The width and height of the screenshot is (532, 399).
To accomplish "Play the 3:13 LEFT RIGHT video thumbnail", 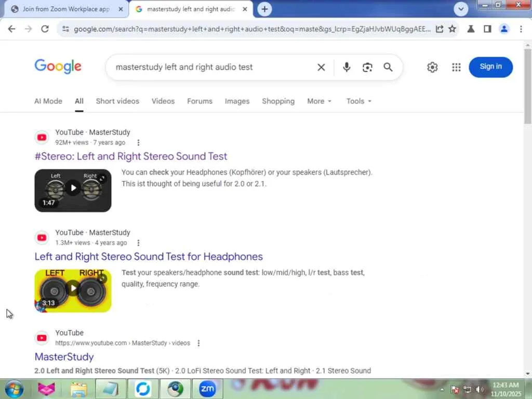I will point(73,291).
